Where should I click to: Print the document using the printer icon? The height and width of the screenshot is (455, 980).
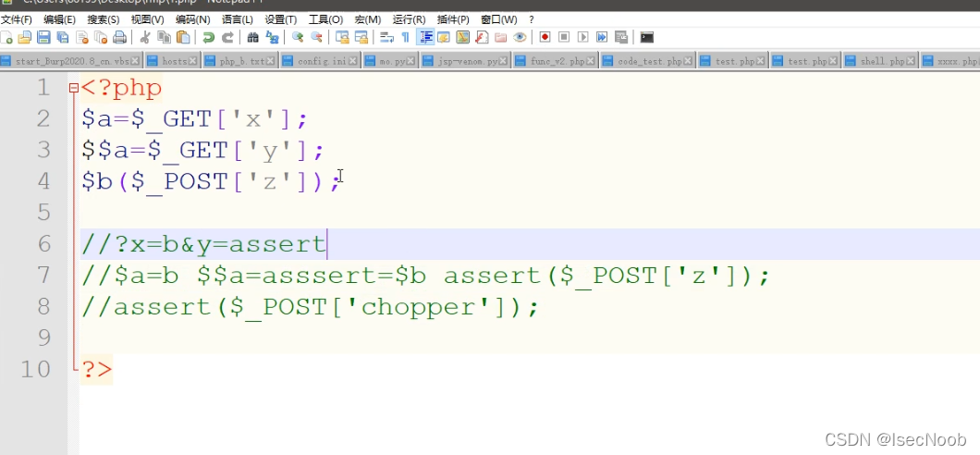pyautogui.click(x=119, y=38)
